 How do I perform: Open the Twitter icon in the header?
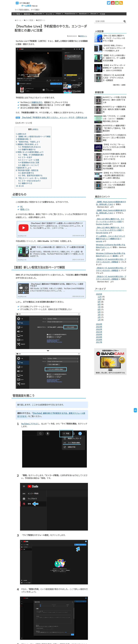tap(109, 3)
